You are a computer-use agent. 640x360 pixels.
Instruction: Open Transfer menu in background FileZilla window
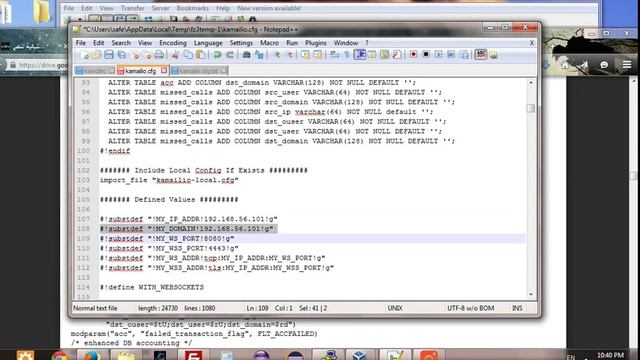[133, 8]
